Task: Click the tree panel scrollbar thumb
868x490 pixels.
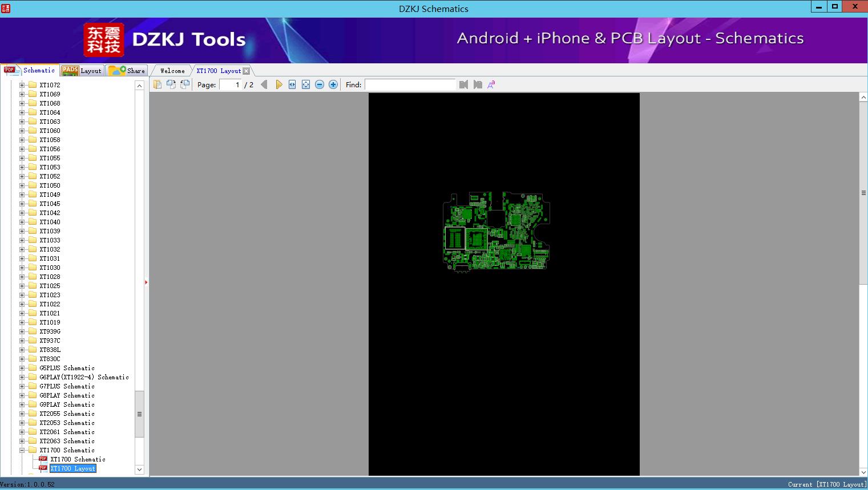Action: click(139, 414)
